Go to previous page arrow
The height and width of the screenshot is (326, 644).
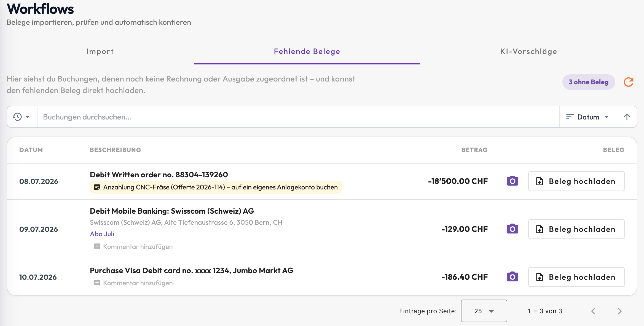click(593, 311)
